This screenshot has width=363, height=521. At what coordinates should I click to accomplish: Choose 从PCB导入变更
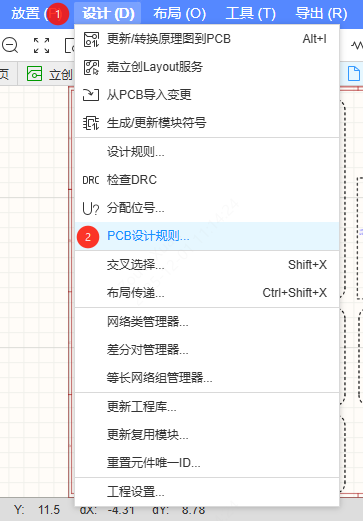(x=207, y=95)
